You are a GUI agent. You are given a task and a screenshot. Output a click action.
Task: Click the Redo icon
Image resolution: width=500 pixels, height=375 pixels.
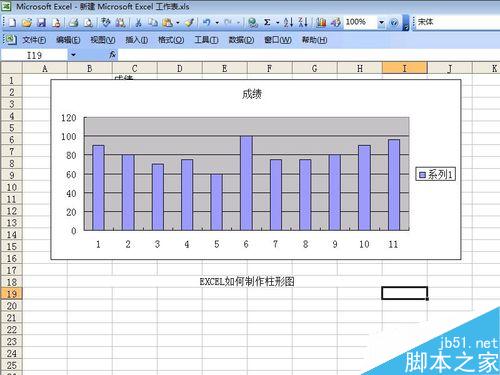(x=228, y=23)
